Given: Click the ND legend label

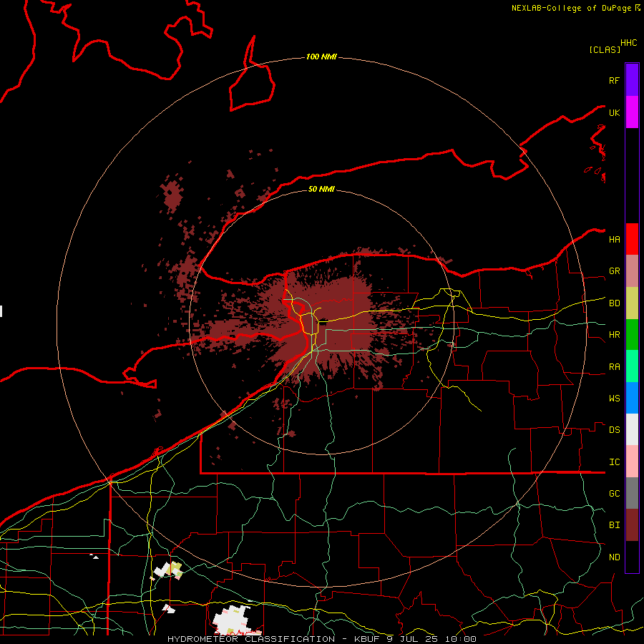Looking at the screenshot, I should pyautogui.click(x=614, y=557).
